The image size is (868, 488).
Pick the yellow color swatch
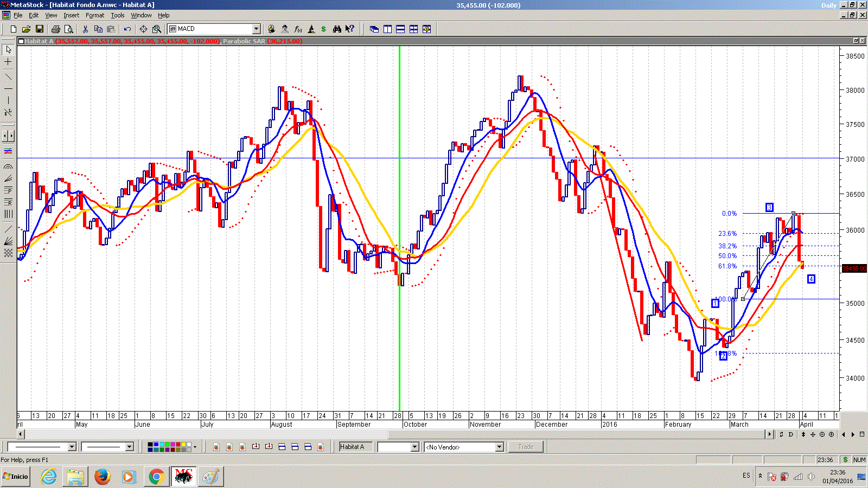point(182,445)
